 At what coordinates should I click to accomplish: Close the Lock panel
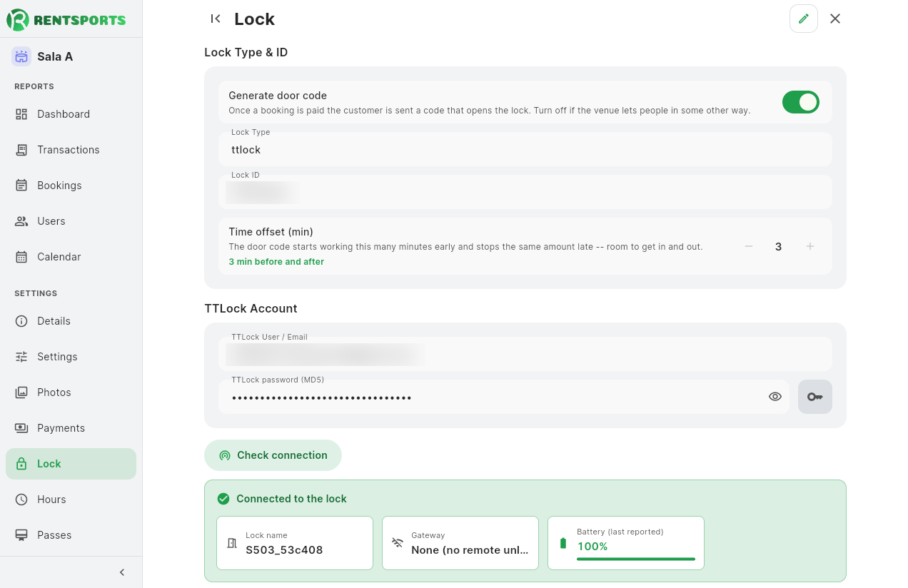coord(835,19)
